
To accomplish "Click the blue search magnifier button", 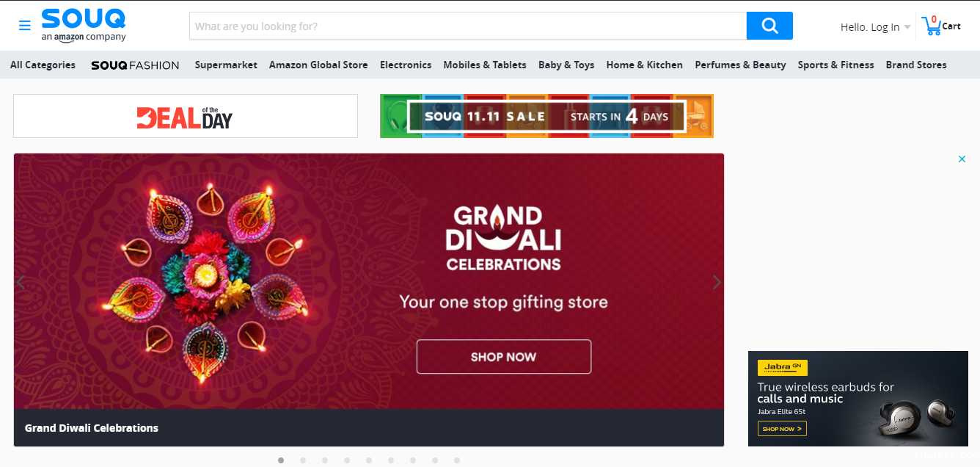I will [x=769, y=26].
